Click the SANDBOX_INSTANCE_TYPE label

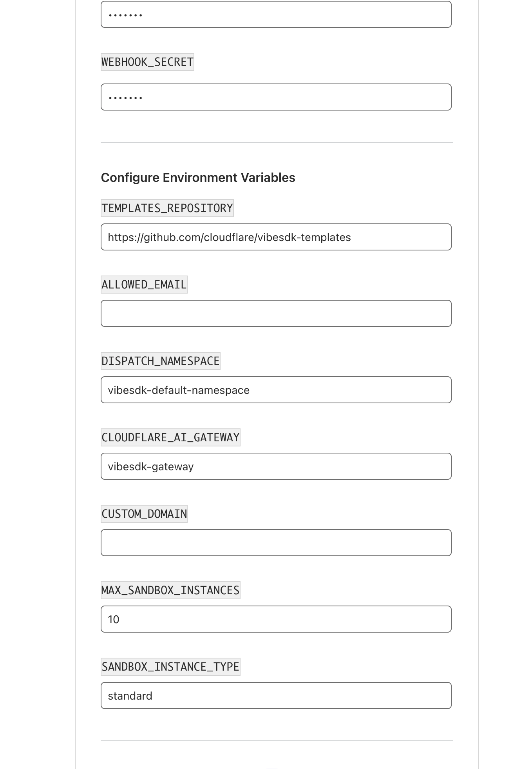(x=170, y=667)
